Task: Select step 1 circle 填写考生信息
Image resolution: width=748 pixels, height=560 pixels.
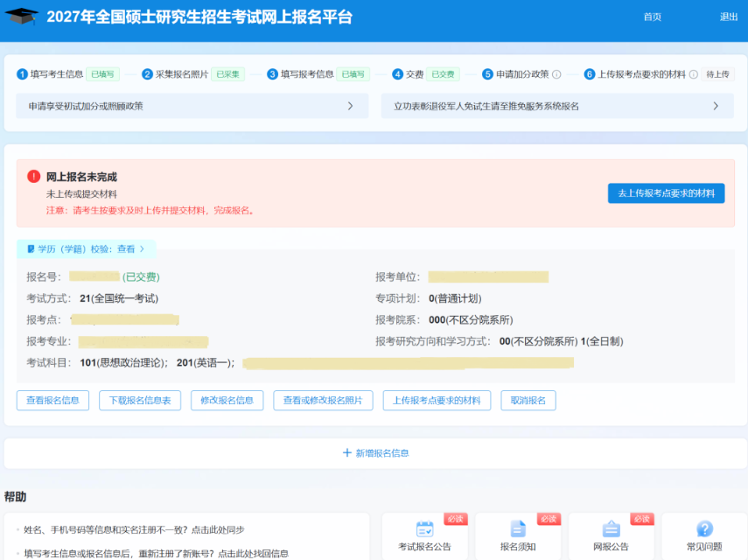Action: pos(22,74)
